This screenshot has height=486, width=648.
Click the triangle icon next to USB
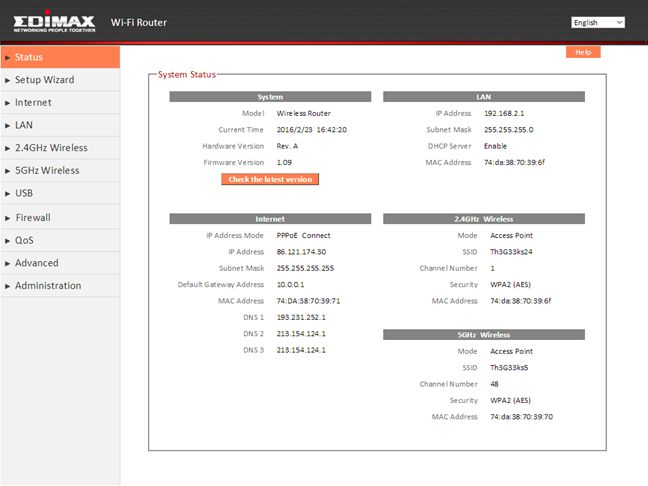pos(7,194)
